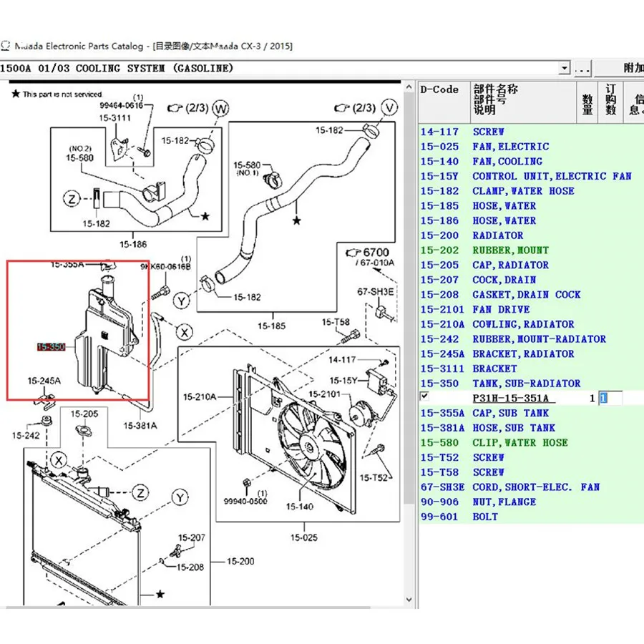The width and height of the screenshot is (644, 644).
Task: Select the 15-580 CLIP, WATER HOSE row
Action: [531, 442]
